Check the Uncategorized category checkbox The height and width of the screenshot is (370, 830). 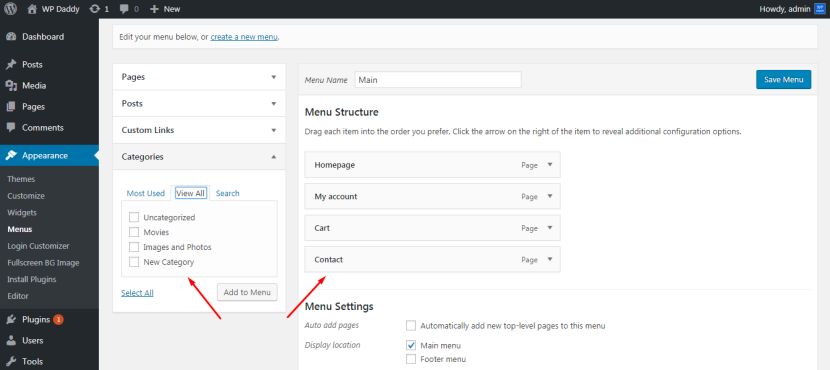tap(134, 218)
